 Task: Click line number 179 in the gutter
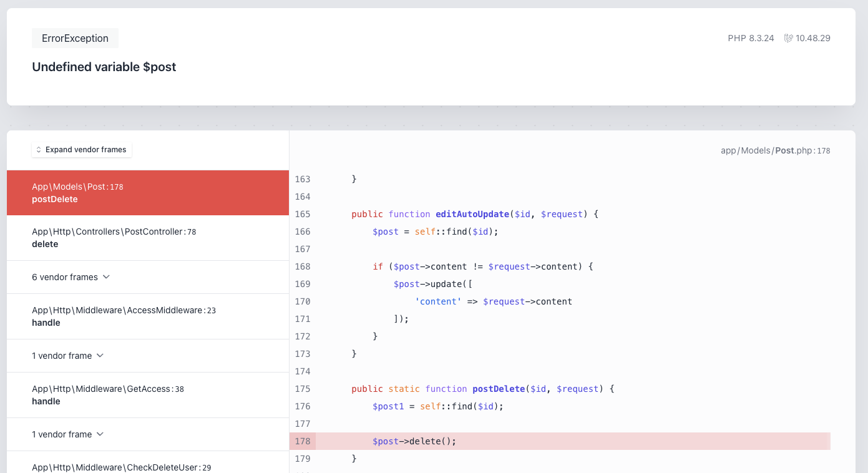pyautogui.click(x=303, y=459)
